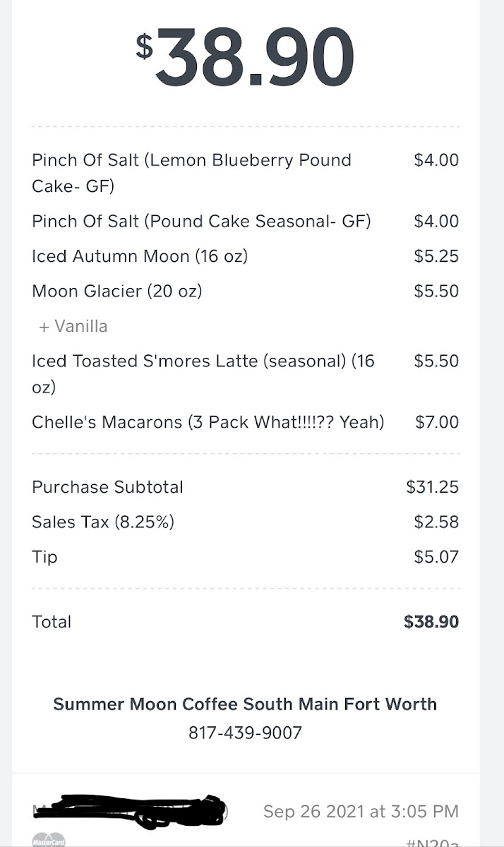Click the Sep 26 2021 timestamp
This screenshot has width=504, height=847.
[x=361, y=812]
